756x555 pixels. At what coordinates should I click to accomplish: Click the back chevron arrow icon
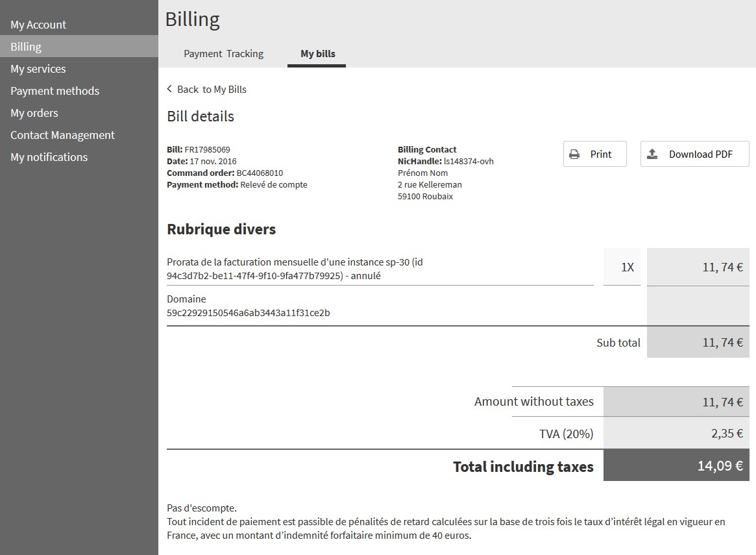(x=170, y=89)
